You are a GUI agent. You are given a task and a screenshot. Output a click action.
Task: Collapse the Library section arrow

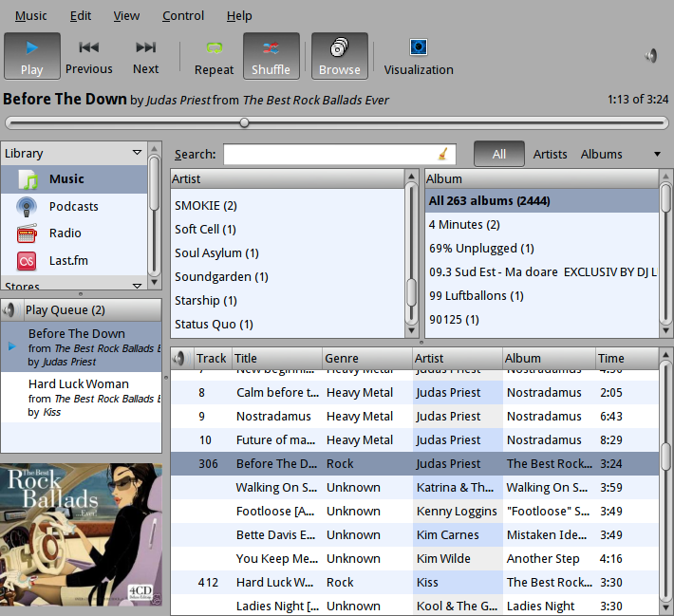[137, 153]
